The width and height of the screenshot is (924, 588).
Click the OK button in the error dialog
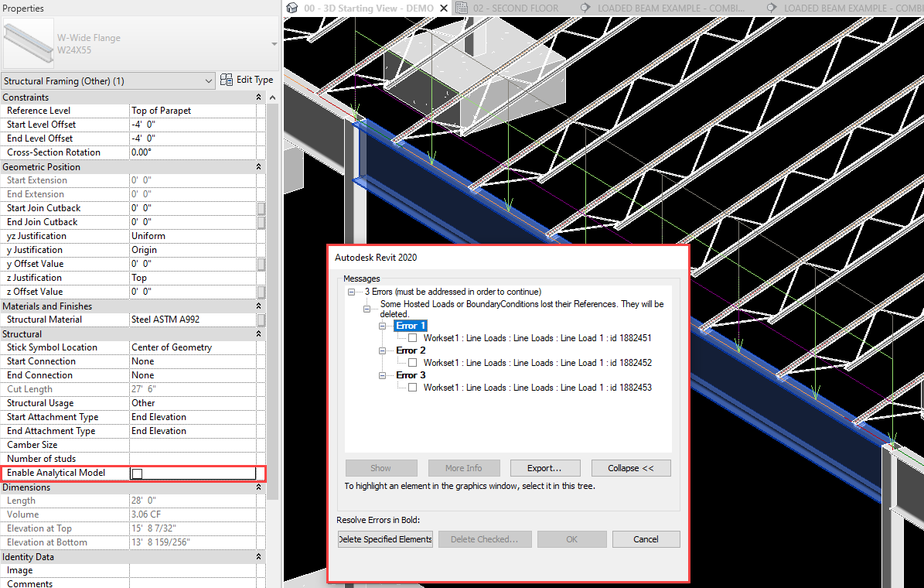[571, 539]
